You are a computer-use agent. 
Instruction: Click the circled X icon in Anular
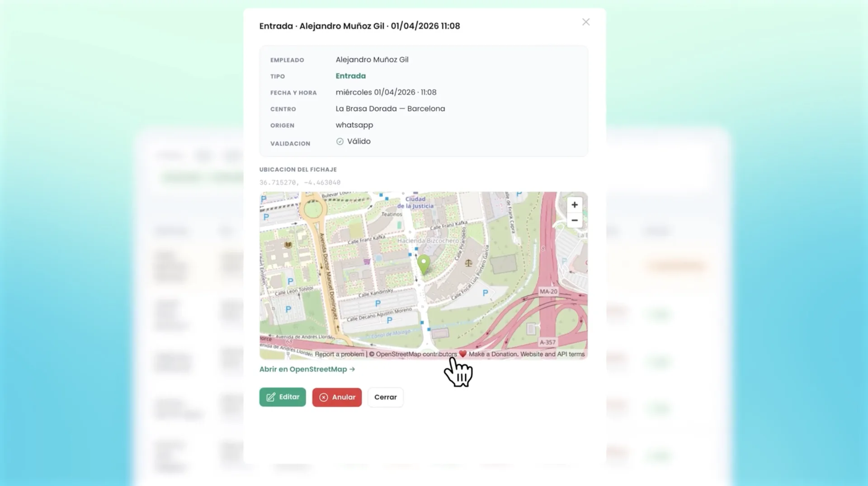point(324,397)
